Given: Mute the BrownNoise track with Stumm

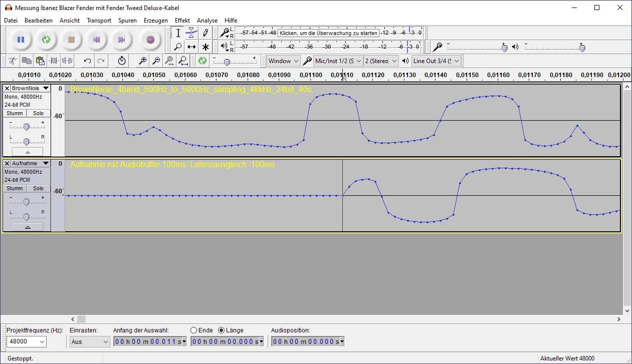Looking at the screenshot, I should click(x=15, y=113).
